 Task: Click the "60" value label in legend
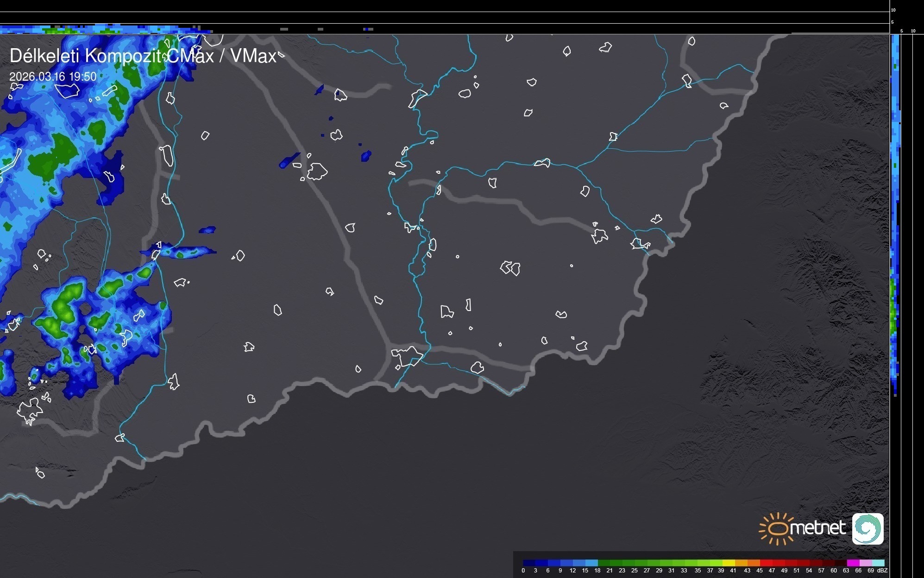(x=834, y=571)
